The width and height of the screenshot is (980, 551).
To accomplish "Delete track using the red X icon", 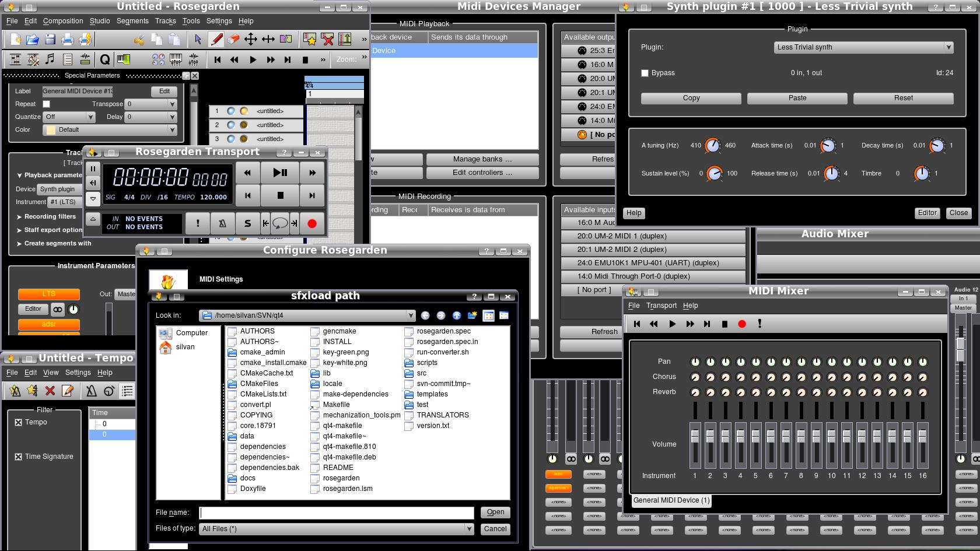I will [x=328, y=39].
